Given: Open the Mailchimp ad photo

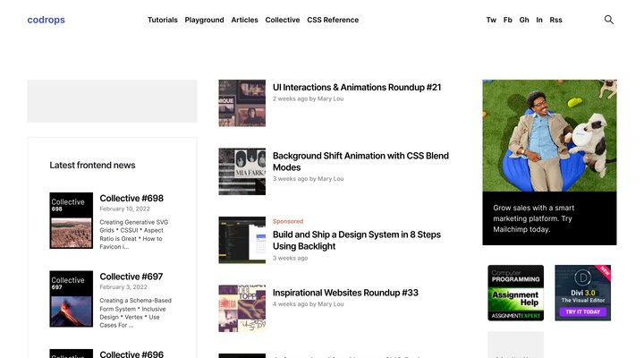Looking at the screenshot, I should pyautogui.click(x=549, y=136).
